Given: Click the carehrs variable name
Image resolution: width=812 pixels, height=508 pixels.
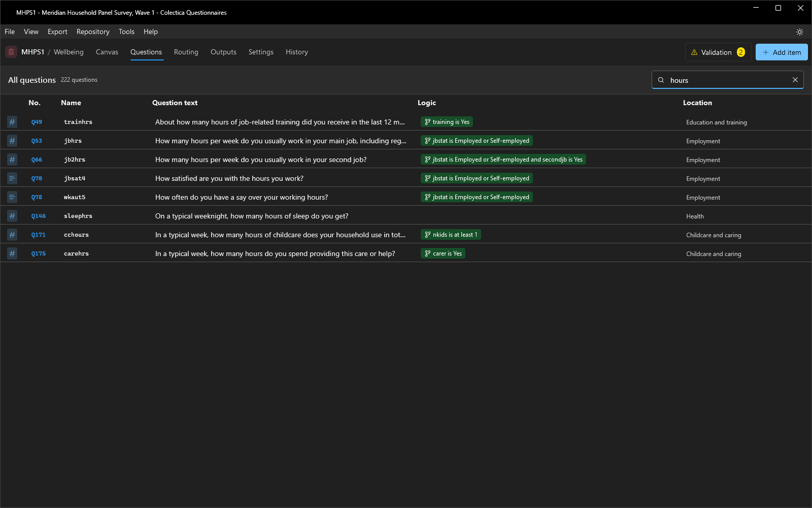Looking at the screenshot, I should tap(76, 253).
